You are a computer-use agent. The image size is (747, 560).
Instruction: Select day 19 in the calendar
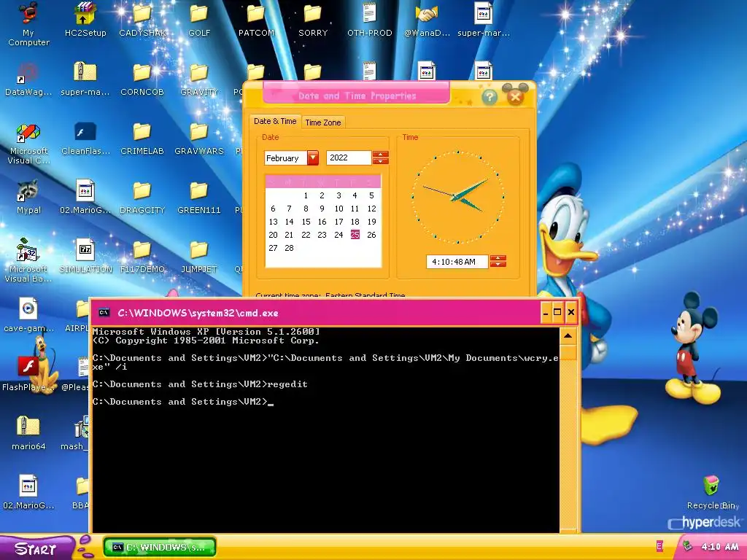[371, 222]
